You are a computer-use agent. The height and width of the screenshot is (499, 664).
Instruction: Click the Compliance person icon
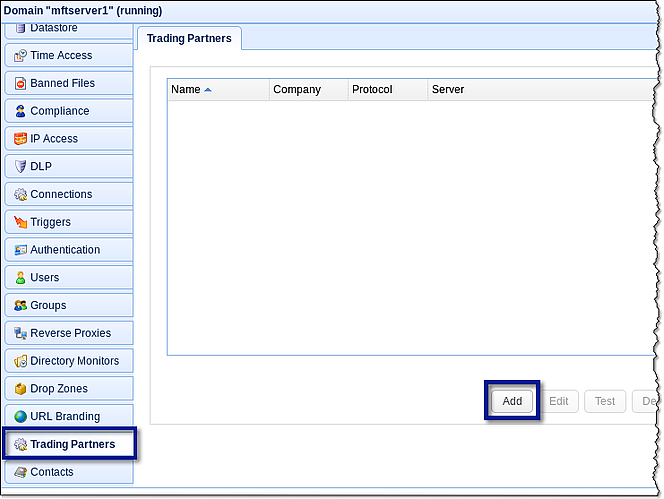(x=20, y=111)
